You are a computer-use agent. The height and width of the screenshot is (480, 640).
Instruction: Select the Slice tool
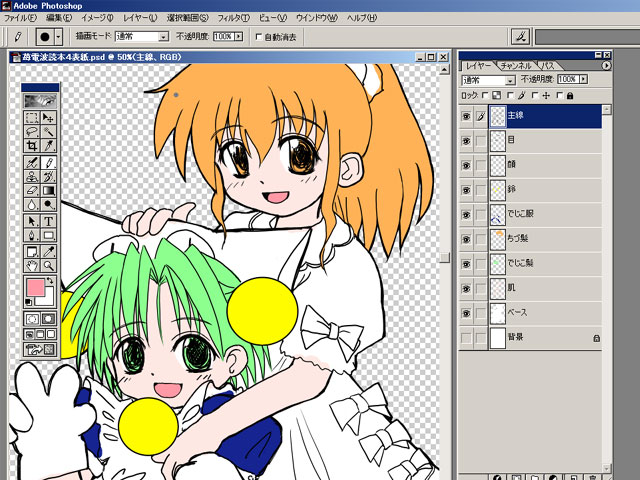pyautogui.click(x=49, y=145)
